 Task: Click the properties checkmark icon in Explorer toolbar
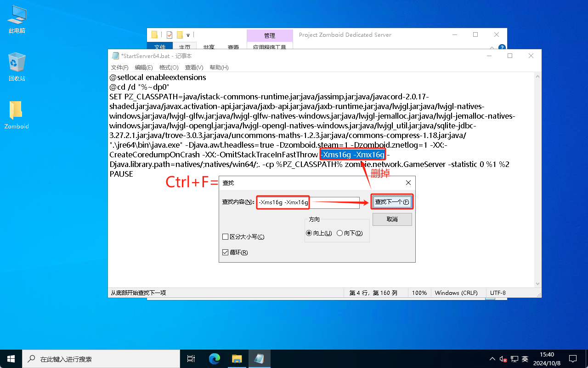(169, 34)
